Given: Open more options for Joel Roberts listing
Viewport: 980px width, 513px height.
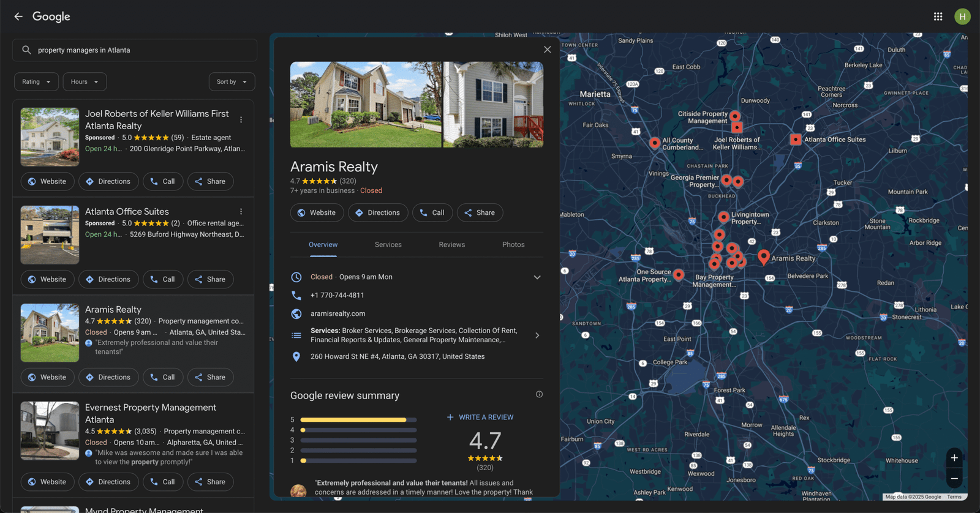Looking at the screenshot, I should (241, 120).
